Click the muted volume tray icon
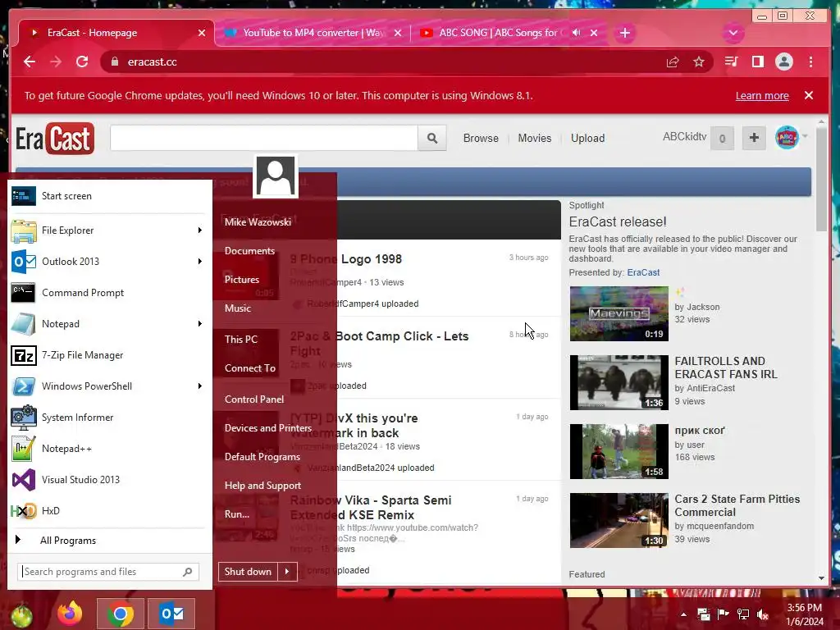 click(762, 614)
